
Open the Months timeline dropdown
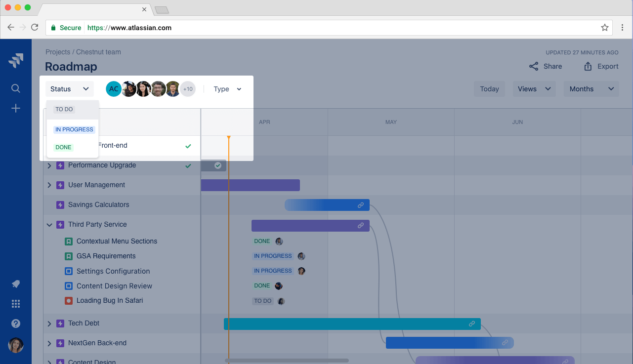[x=591, y=89]
